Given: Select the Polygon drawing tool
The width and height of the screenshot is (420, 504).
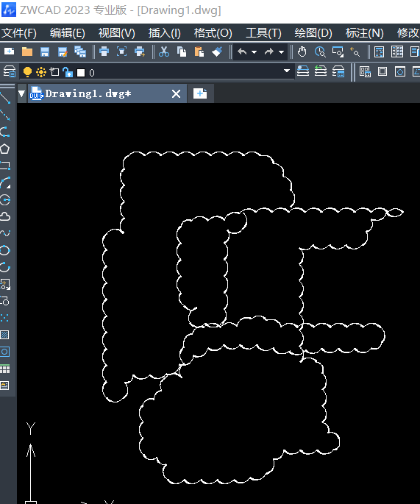Looking at the screenshot, I should click(x=5, y=149).
